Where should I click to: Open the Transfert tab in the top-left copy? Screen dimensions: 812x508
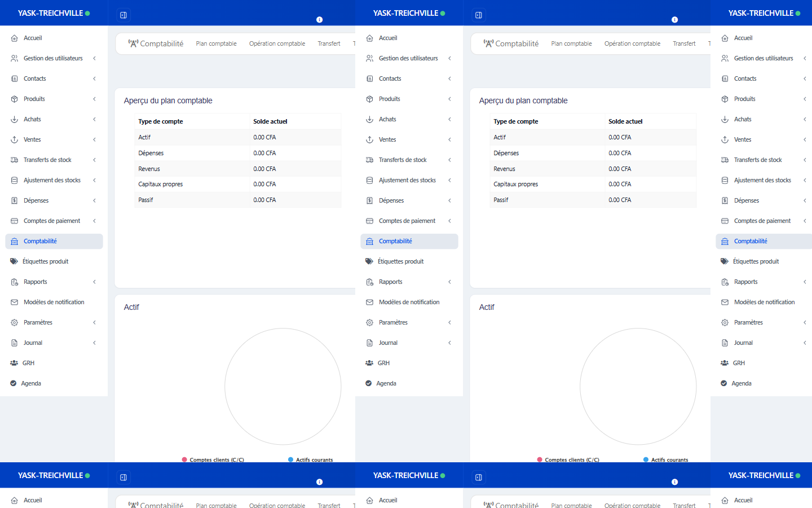pyautogui.click(x=329, y=44)
